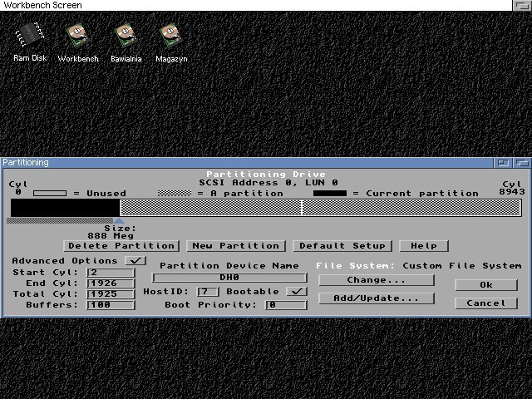Click the Workbench Screen title bar

[x=256, y=5]
